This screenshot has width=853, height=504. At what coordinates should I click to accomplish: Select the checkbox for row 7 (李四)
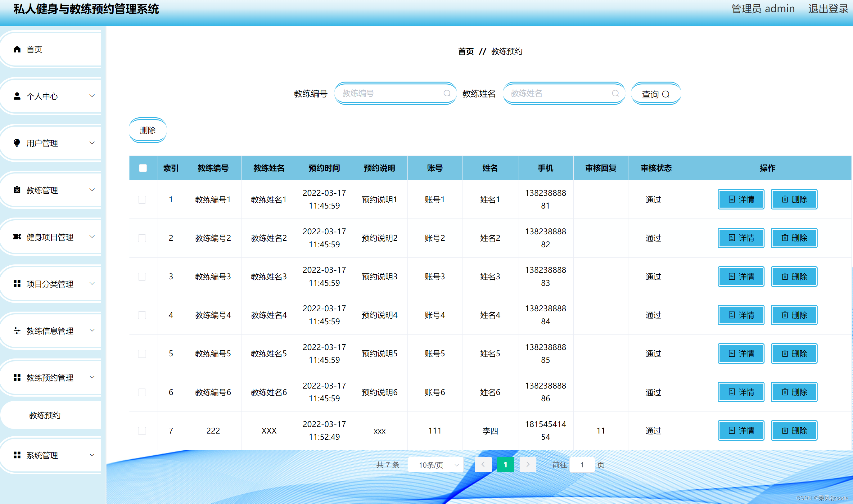pos(142,431)
